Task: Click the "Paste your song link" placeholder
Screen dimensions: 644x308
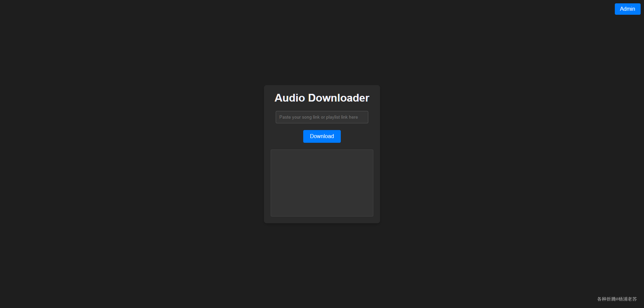Action: click(x=299, y=117)
